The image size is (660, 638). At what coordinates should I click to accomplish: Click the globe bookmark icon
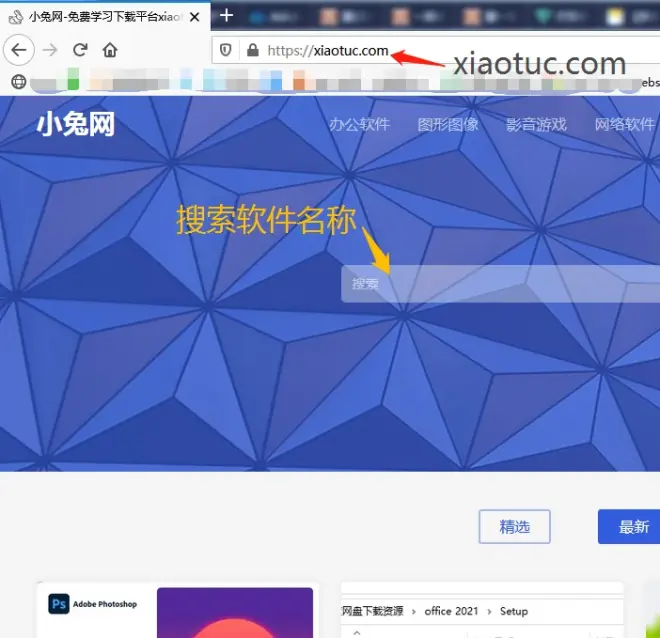19,82
